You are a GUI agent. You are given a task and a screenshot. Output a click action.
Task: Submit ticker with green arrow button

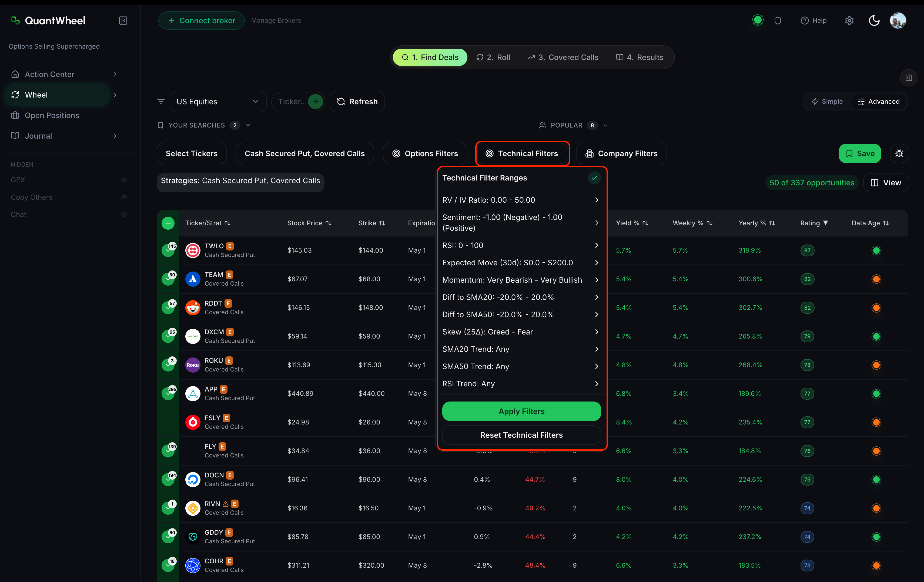(315, 102)
